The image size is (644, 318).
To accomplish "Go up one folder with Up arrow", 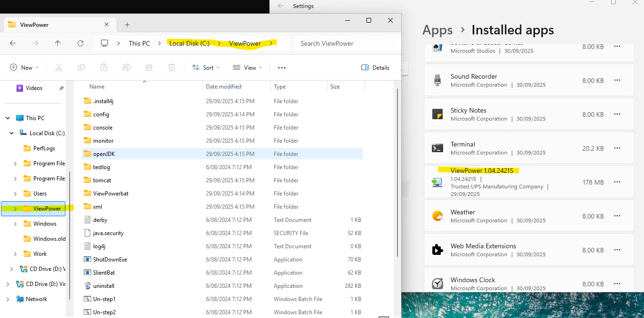I will tap(58, 43).
